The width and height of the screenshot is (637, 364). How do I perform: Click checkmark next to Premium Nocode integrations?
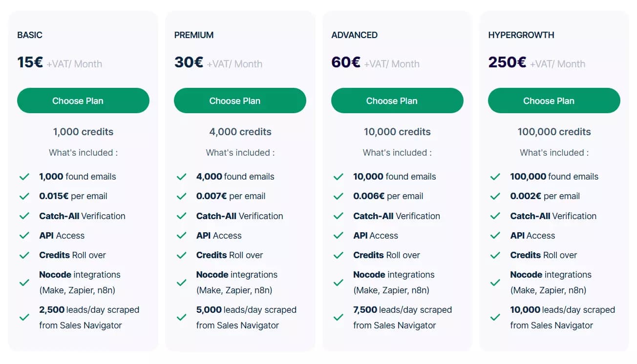click(x=181, y=283)
